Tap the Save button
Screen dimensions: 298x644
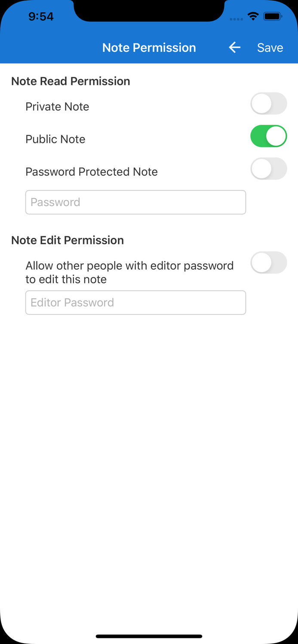click(270, 48)
